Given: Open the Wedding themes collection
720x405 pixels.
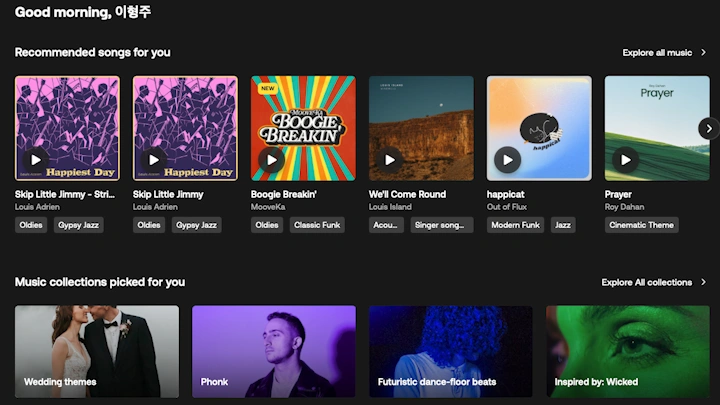Looking at the screenshot, I should [x=97, y=351].
